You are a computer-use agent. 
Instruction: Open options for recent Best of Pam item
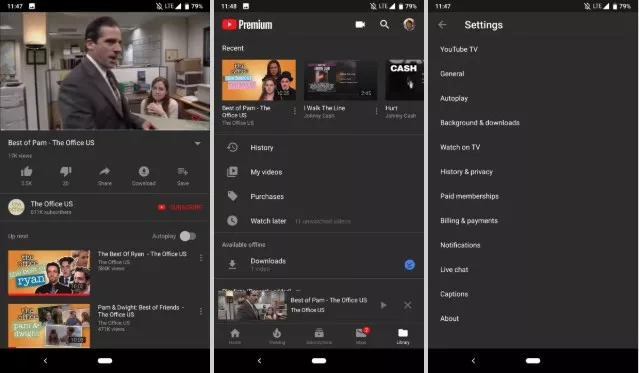point(295,111)
